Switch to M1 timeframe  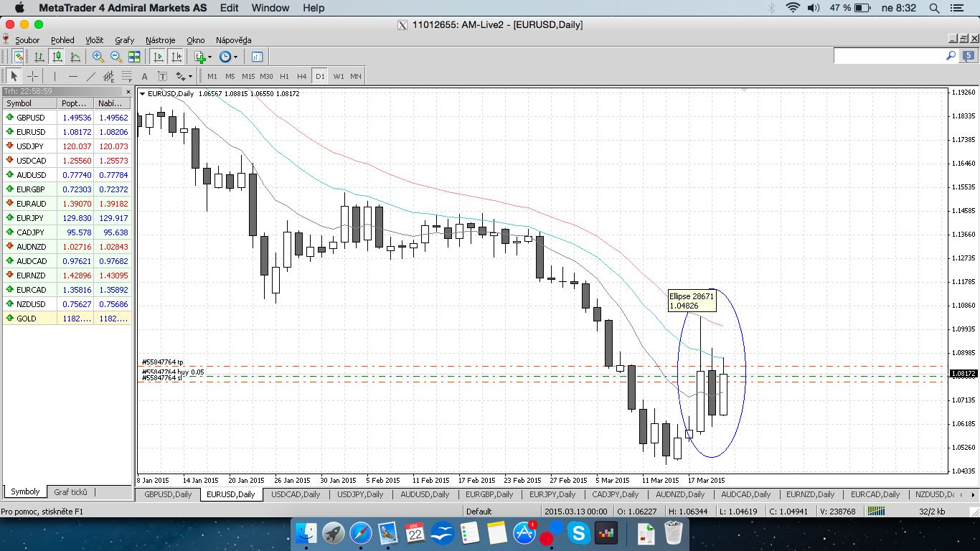click(x=212, y=76)
